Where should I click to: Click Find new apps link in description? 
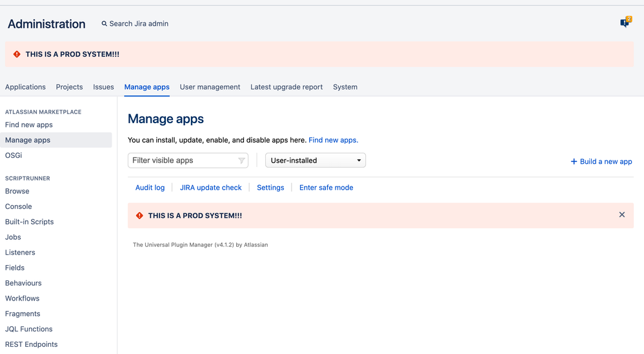pyautogui.click(x=333, y=140)
